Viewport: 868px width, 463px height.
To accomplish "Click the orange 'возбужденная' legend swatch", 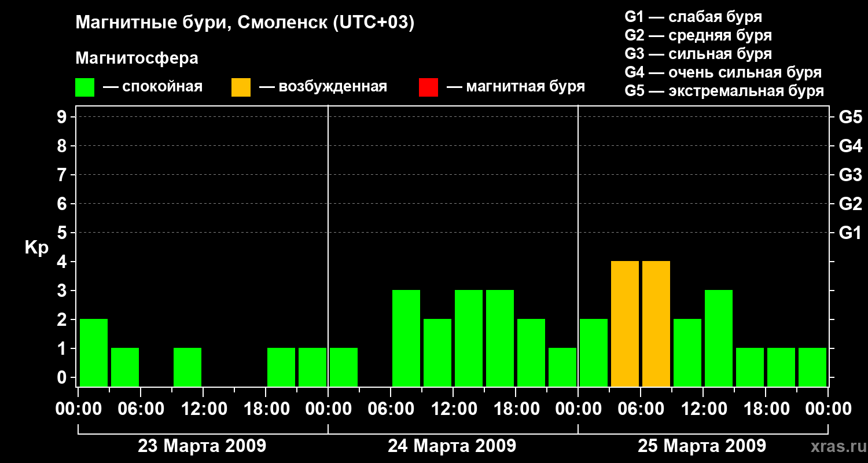I will point(241,87).
